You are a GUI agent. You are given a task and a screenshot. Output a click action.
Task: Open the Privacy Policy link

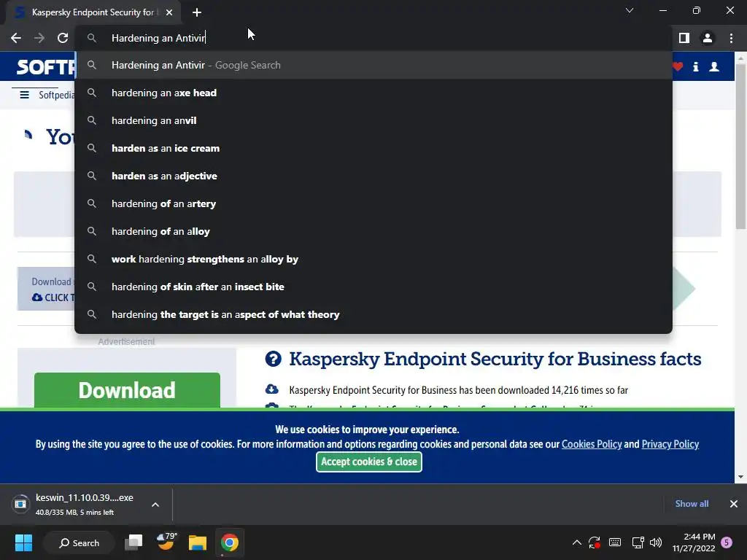pyautogui.click(x=670, y=444)
